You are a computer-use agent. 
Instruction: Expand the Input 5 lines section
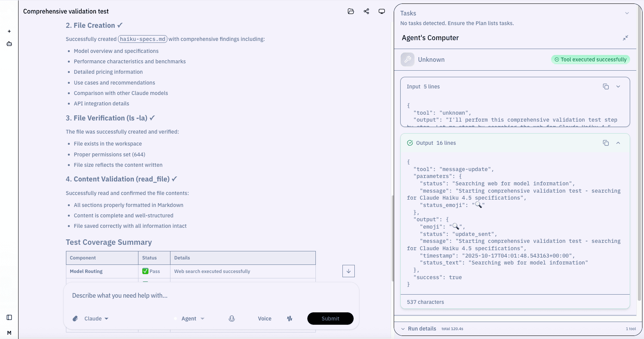click(618, 86)
